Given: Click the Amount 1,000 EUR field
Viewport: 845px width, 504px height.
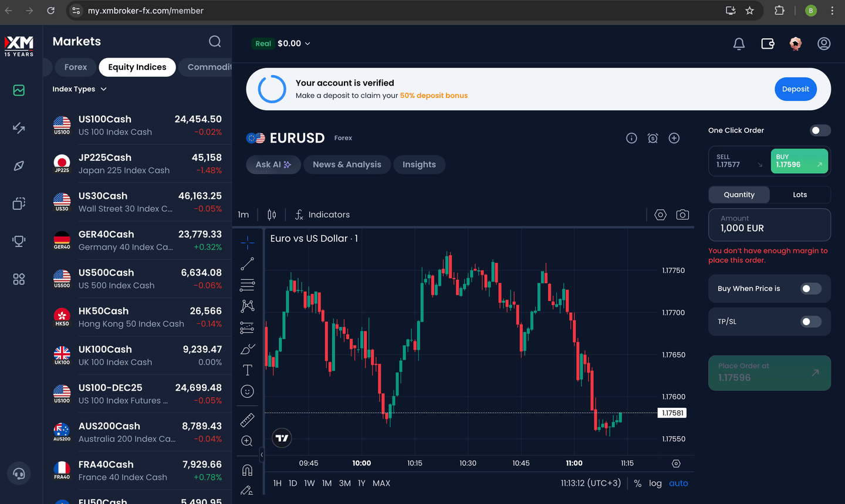Looking at the screenshot, I should tap(769, 225).
